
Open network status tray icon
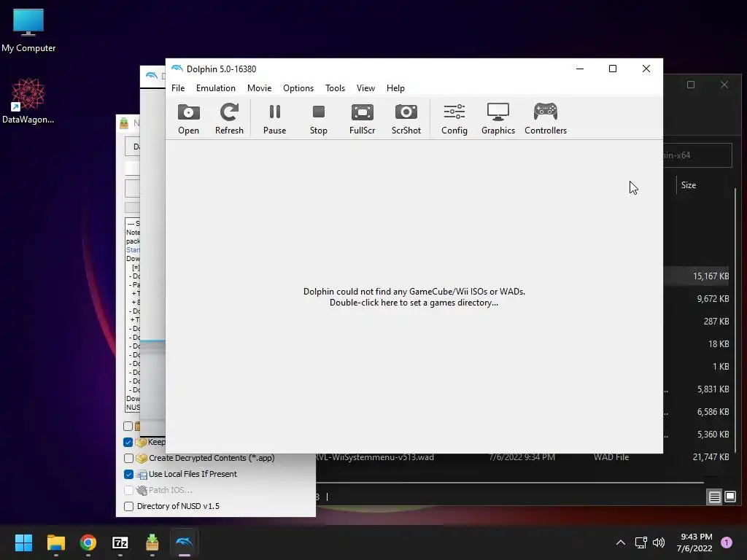click(640, 542)
